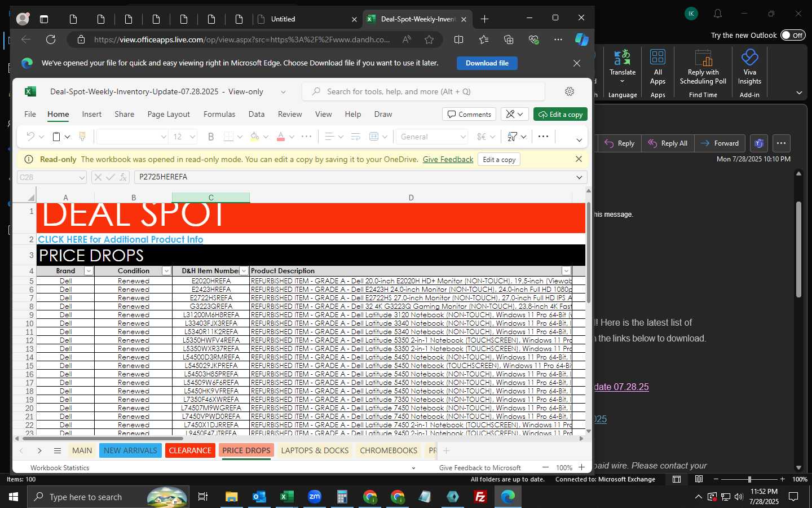Open Viva Insights add-in
Image resolution: width=812 pixels, height=508 pixels.
click(749, 67)
